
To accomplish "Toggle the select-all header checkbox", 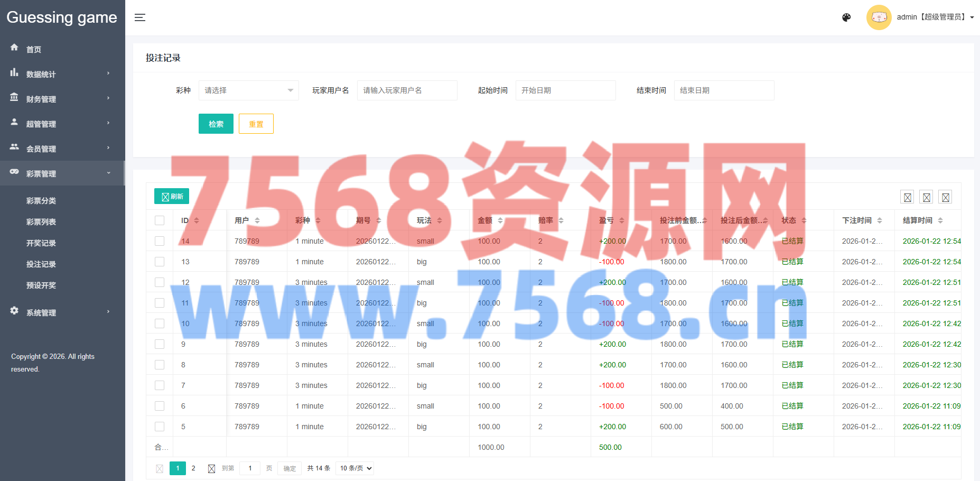I will click(160, 220).
